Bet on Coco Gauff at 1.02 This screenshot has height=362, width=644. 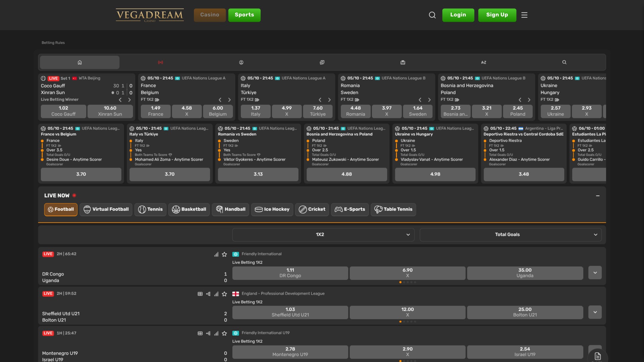tap(63, 111)
